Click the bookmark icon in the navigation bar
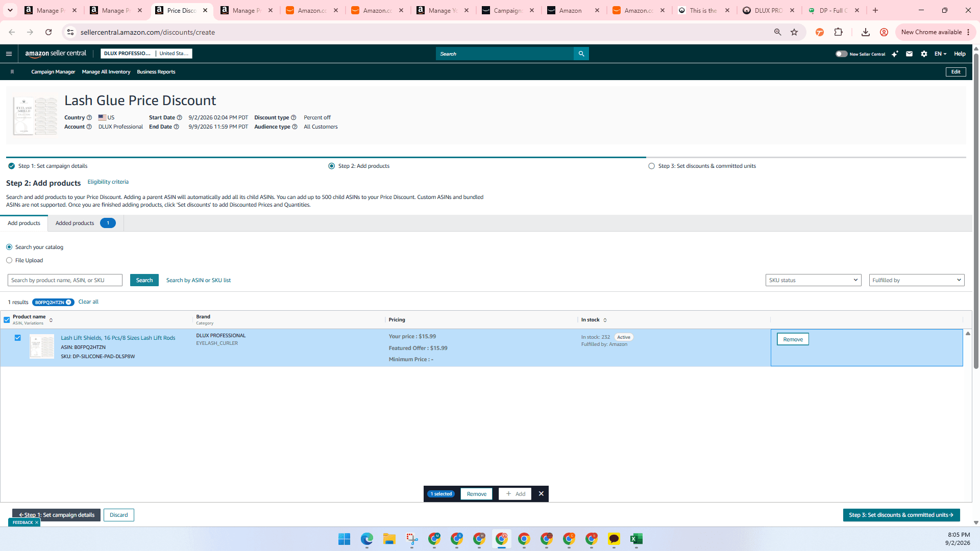The height and width of the screenshot is (551, 980). pos(12,72)
